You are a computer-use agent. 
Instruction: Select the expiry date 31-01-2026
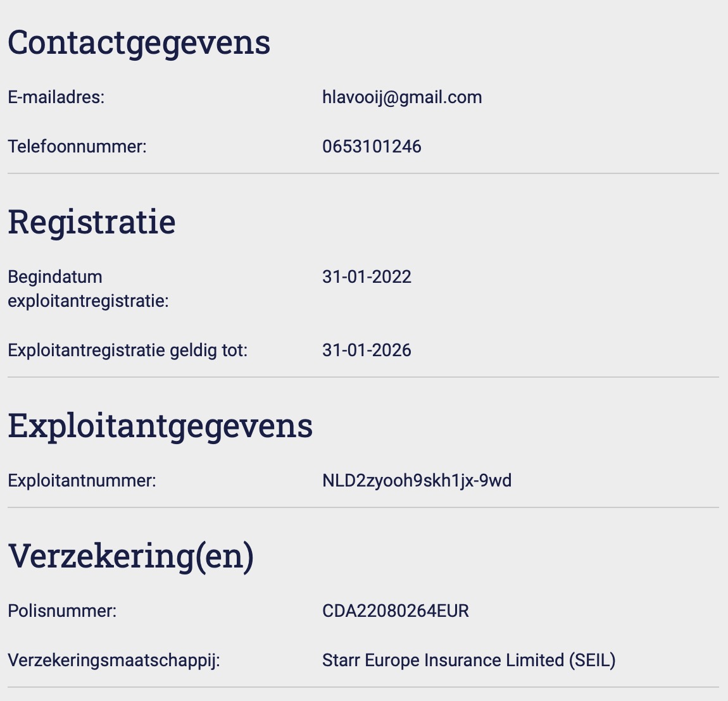coord(367,350)
